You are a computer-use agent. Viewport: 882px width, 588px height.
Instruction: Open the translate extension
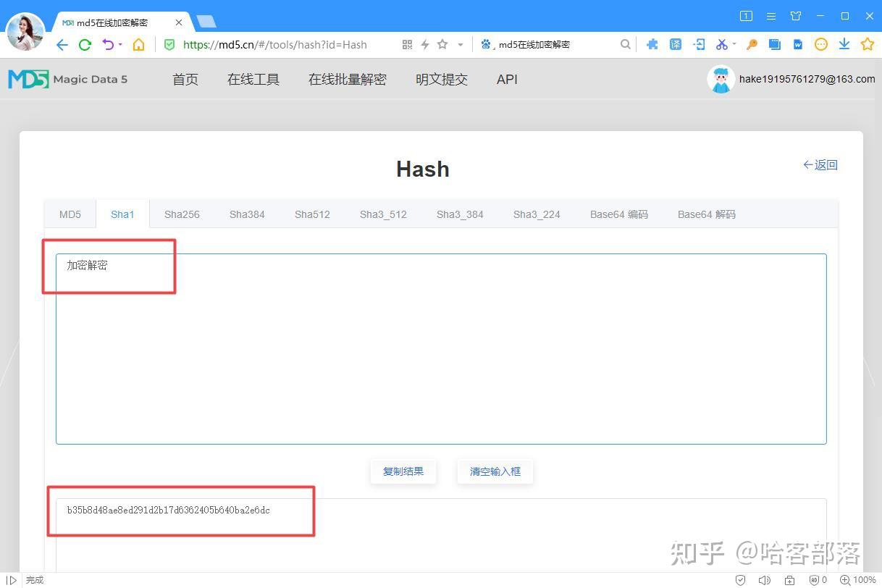click(675, 44)
